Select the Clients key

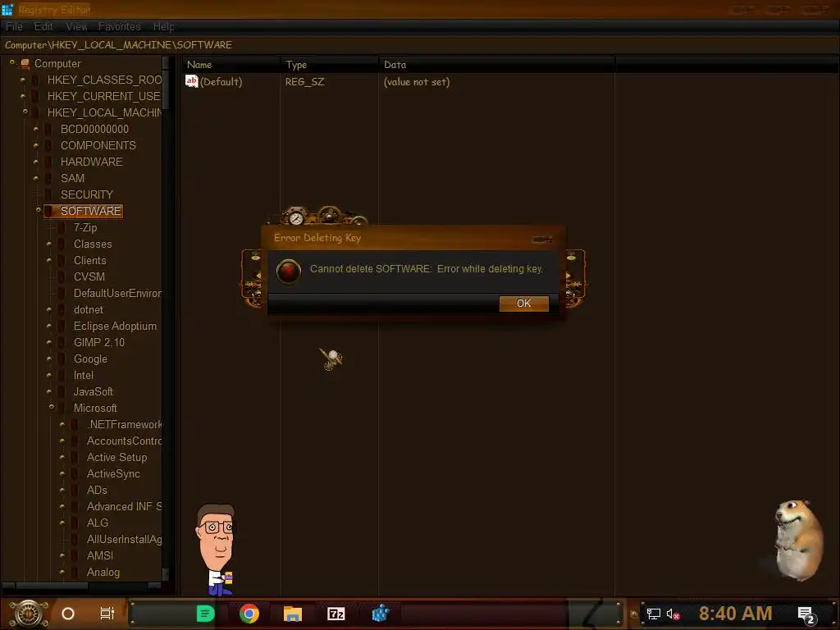(90, 260)
